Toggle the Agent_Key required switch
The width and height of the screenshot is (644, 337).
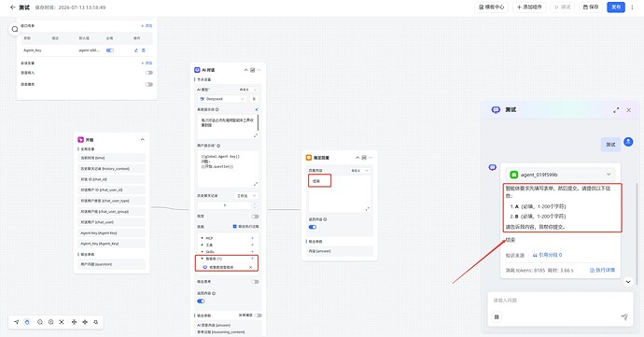click(x=109, y=50)
